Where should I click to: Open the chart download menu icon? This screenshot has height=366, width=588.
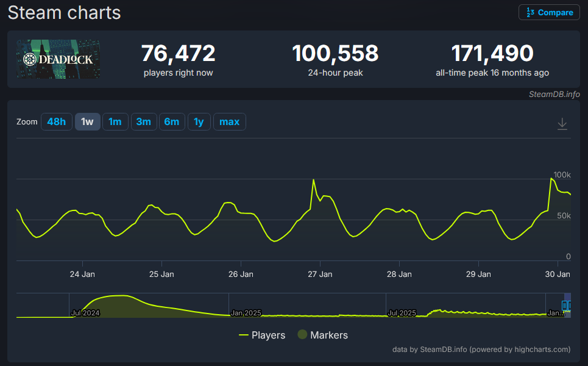coord(562,123)
